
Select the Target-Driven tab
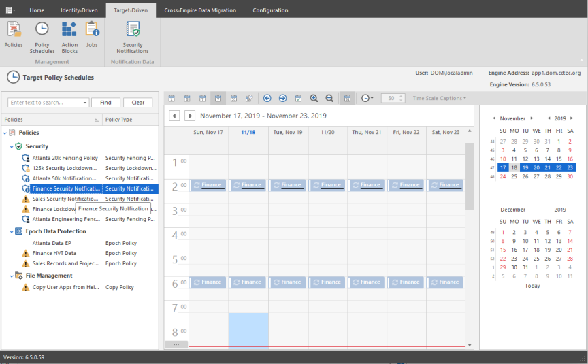(x=131, y=10)
